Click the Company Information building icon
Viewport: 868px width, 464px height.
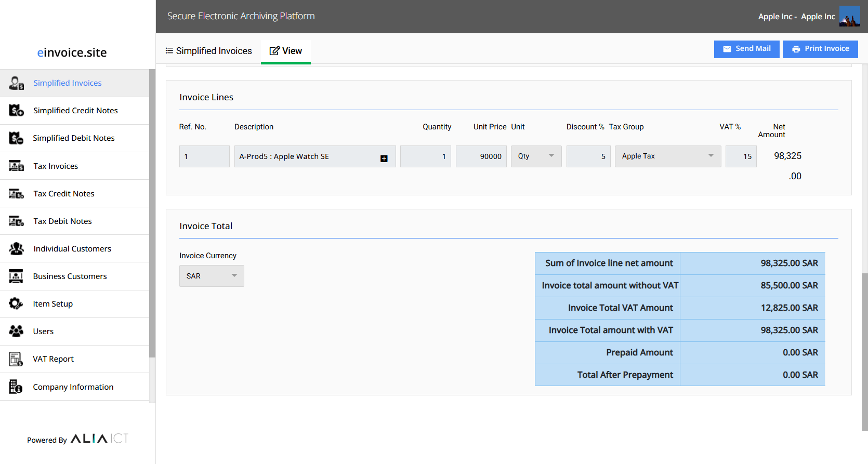point(16,387)
